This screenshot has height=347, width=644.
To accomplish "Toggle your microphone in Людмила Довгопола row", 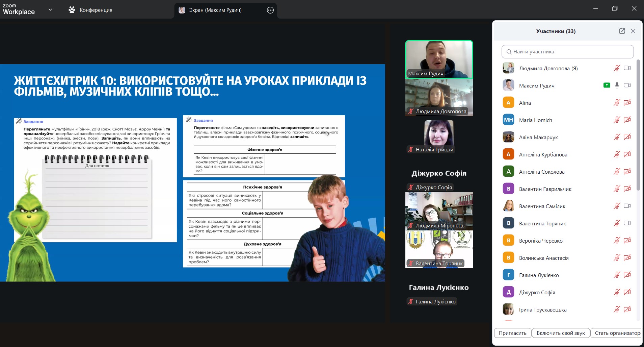I will pos(617,68).
